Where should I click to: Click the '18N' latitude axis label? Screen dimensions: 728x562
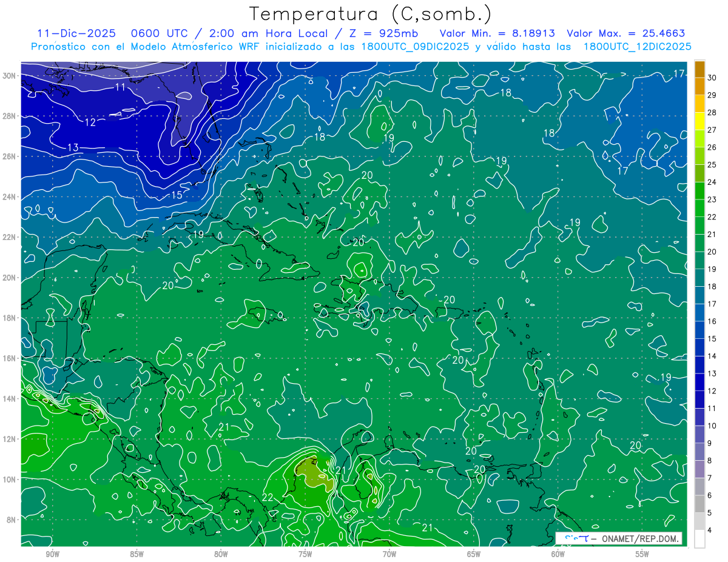click(x=10, y=318)
